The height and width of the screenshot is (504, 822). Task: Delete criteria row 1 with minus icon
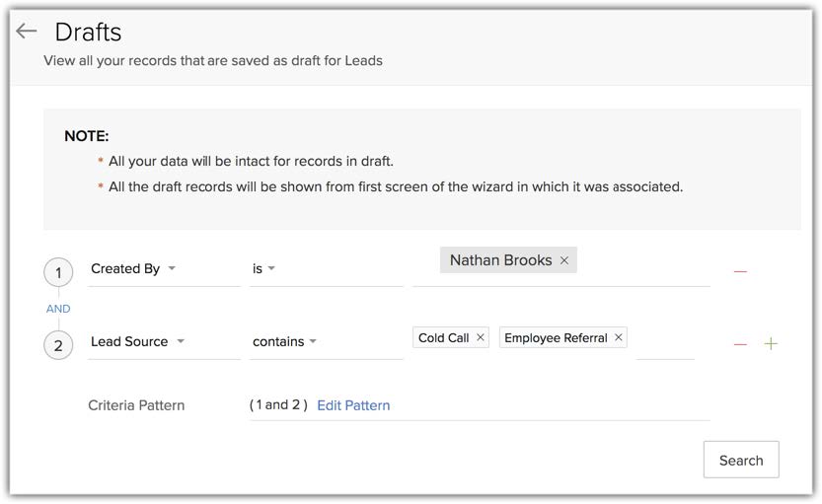pyautogui.click(x=740, y=271)
